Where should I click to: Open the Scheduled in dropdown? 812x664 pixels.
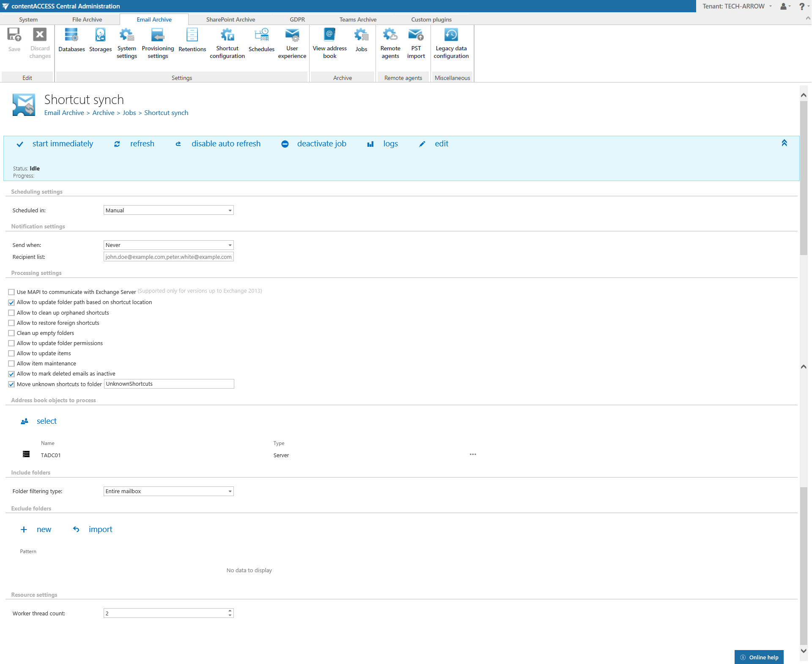point(168,210)
